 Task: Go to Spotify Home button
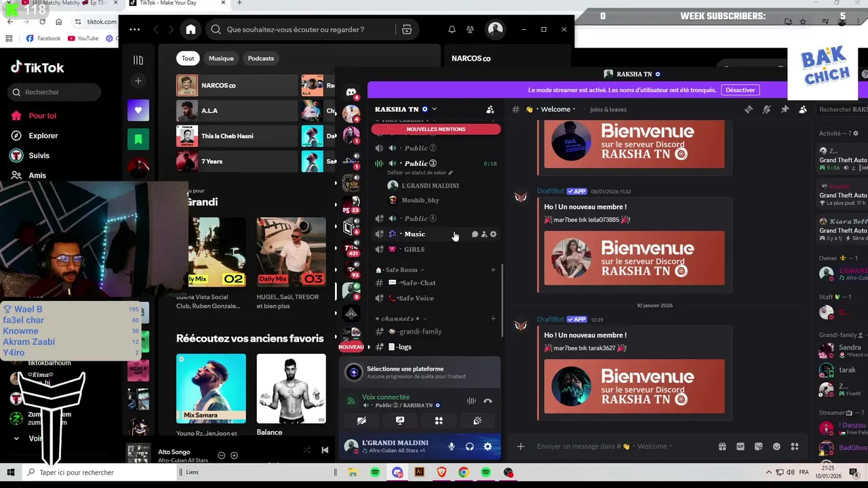tap(191, 29)
